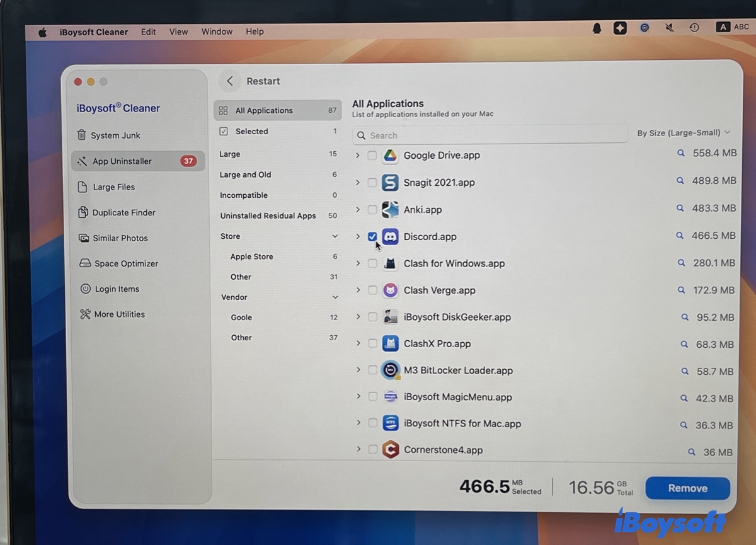Open the Apple menu
The width and height of the screenshot is (756, 545).
(x=43, y=33)
